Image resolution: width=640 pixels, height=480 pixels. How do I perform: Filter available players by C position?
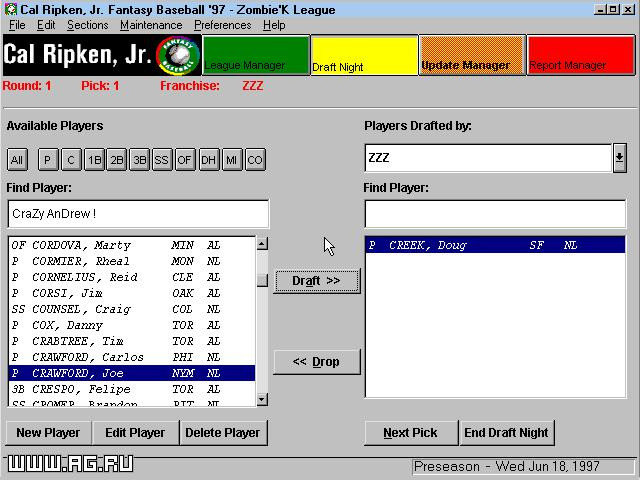point(71,160)
